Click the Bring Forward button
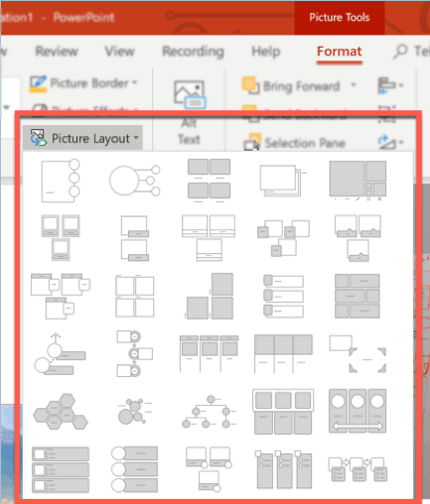This screenshot has width=430, height=504. (291, 85)
